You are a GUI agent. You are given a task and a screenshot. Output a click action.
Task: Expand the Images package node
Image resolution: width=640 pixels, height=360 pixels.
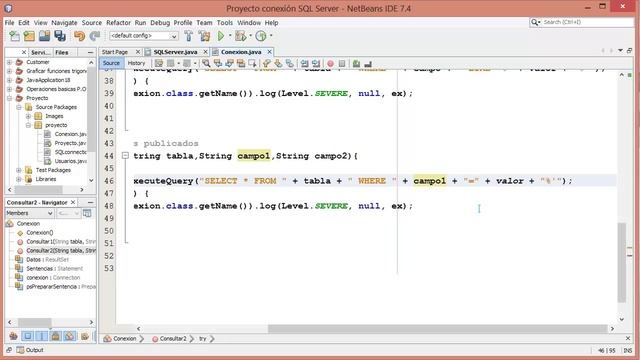[x=28, y=116]
